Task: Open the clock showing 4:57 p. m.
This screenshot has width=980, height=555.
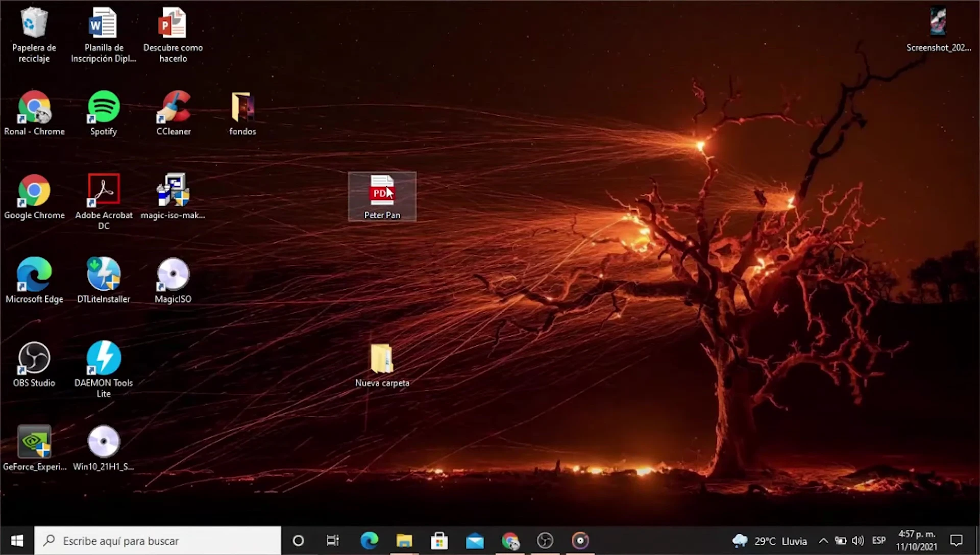Action: [917, 541]
